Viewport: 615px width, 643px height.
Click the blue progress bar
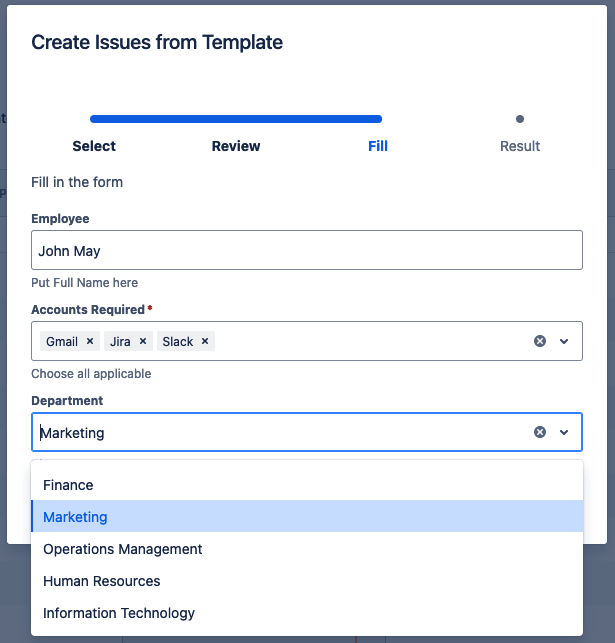tap(236, 119)
